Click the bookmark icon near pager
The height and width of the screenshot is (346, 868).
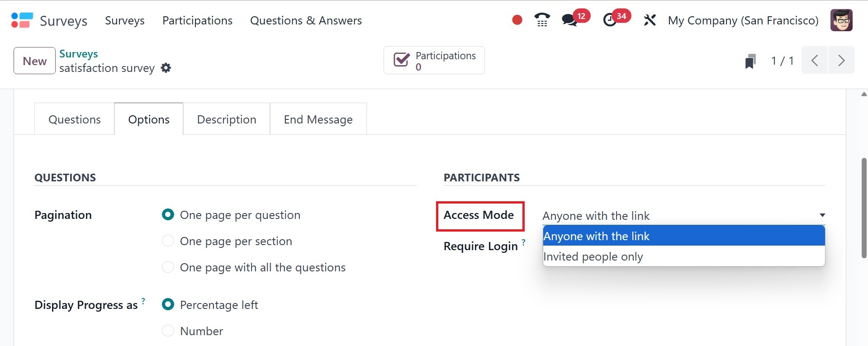coord(750,61)
